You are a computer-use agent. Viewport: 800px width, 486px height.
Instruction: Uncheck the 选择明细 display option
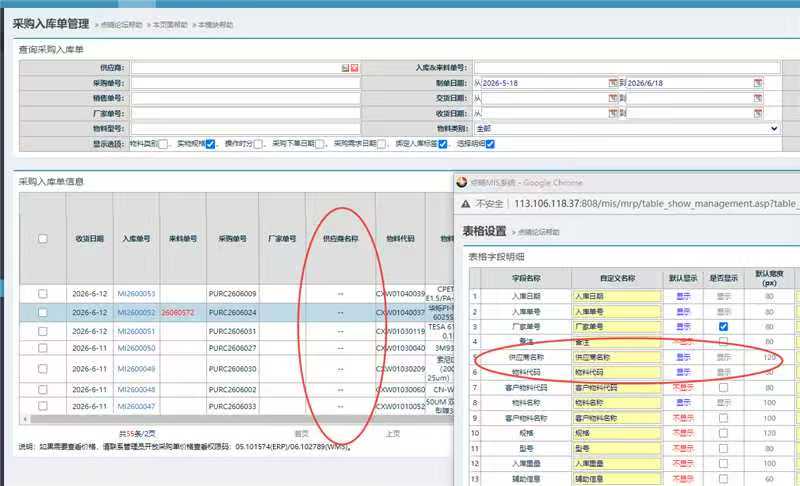490,144
